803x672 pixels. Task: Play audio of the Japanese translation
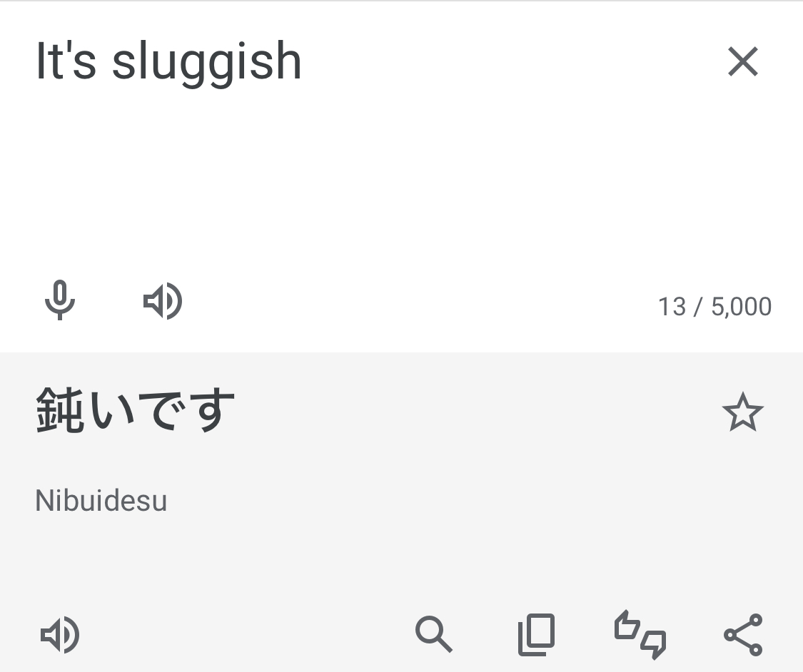pyautogui.click(x=60, y=634)
